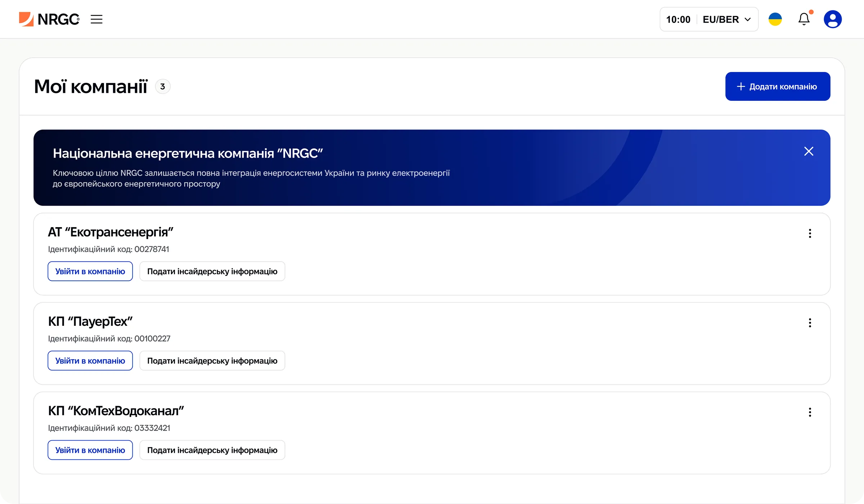Open notifications bell
Viewport: 864px width, 504px height.
(x=804, y=19)
